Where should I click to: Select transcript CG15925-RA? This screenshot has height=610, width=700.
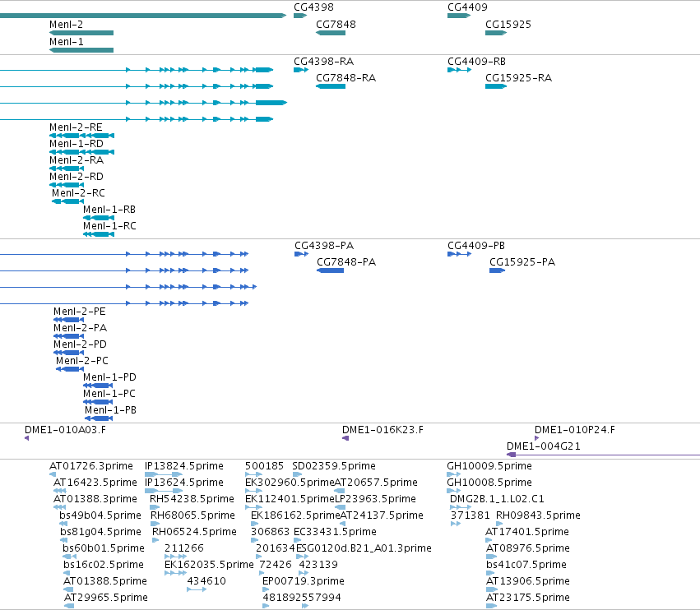[x=495, y=86]
